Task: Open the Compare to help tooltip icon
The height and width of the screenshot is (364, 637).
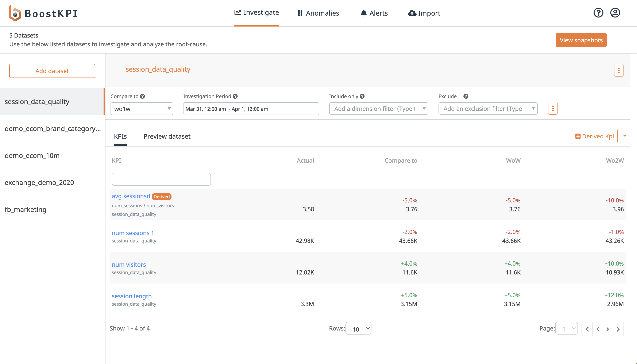Action: (x=142, y=96)
